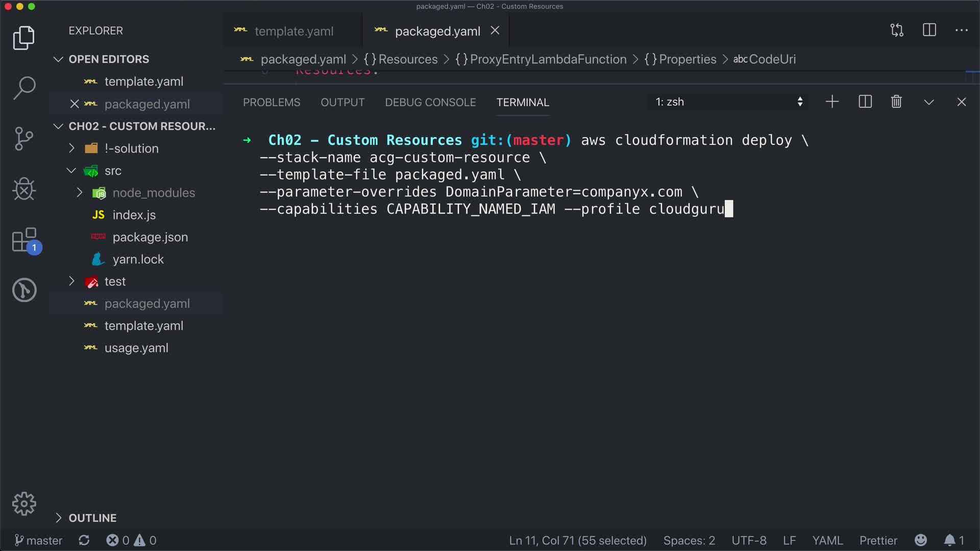This screenshot has height=551, width=980.
Task: Open the Debug view icon
Action: click(24, 189)
